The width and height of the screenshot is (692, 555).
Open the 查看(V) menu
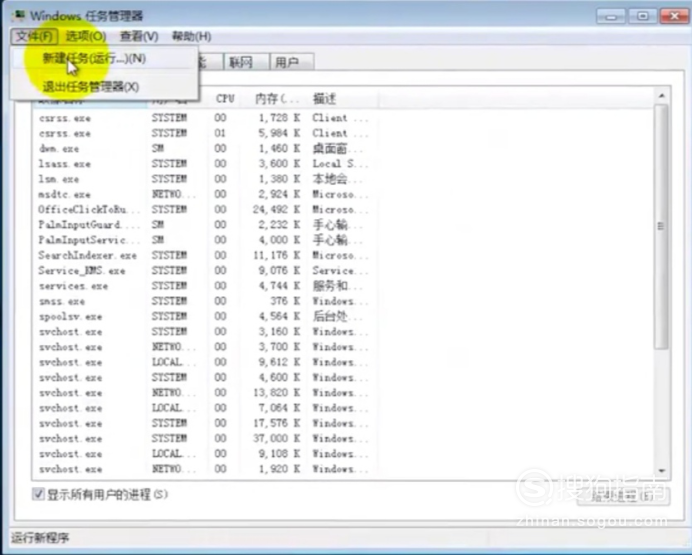pyautogui.click(x=139, y=36)
